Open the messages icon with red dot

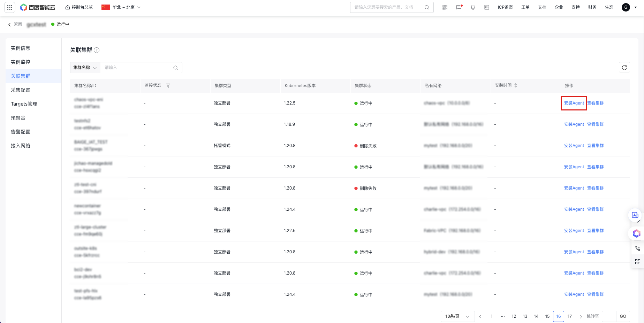coord(459,7)
